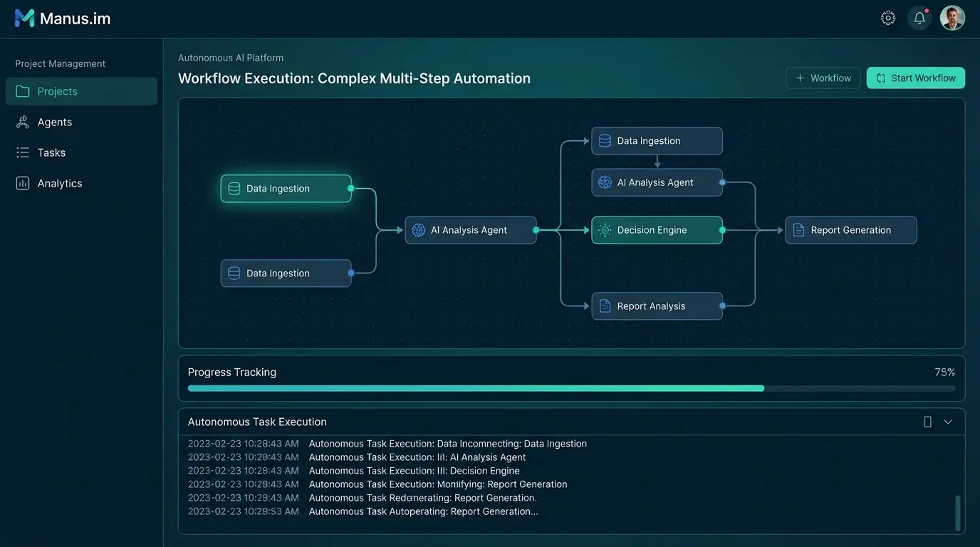Image resolution: width=980 pixels, height=547 pixels.
Task: Click the Decision Engine gear icon
Action: pos(605,230)
